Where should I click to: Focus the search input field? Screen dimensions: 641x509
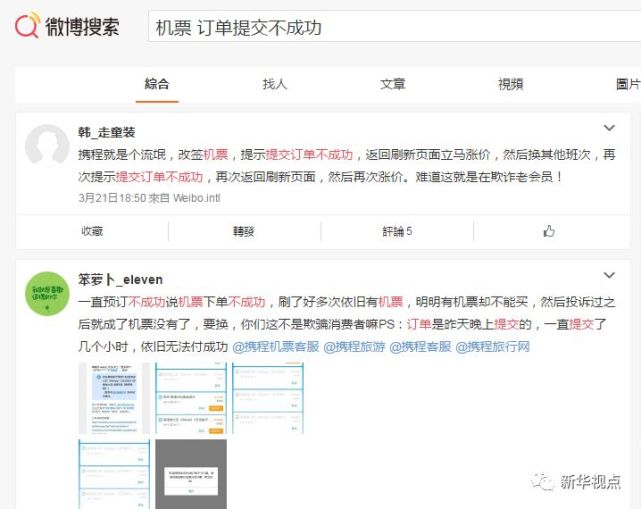(394, 27)
